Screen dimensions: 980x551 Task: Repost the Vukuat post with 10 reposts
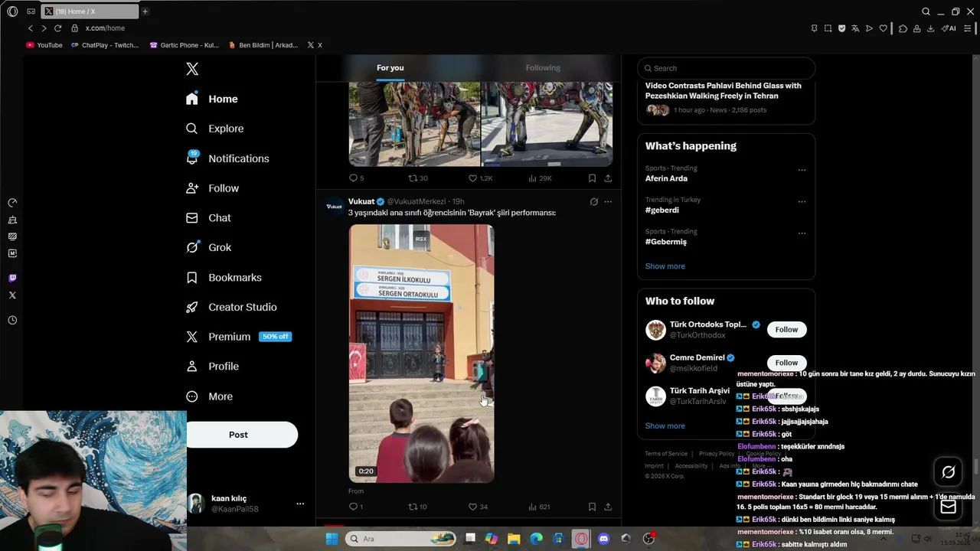(417, 507)
